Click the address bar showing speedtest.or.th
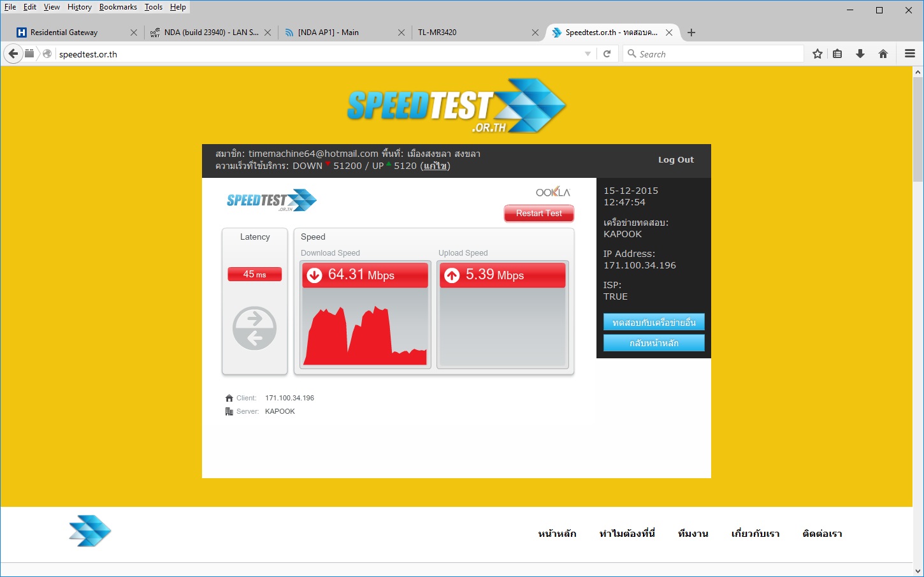 click(319, 54)
